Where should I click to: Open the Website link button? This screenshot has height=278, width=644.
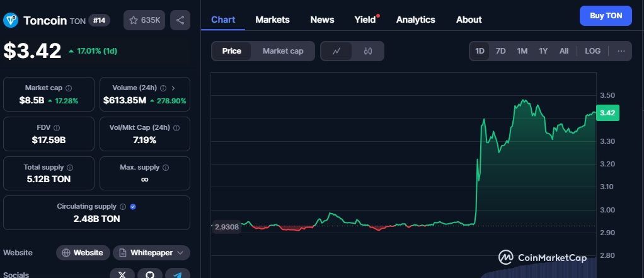pos(83,253)
